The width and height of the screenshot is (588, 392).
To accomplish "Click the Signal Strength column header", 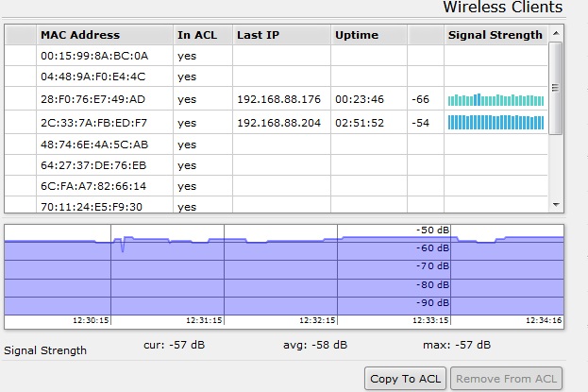I will click(495, 35).
